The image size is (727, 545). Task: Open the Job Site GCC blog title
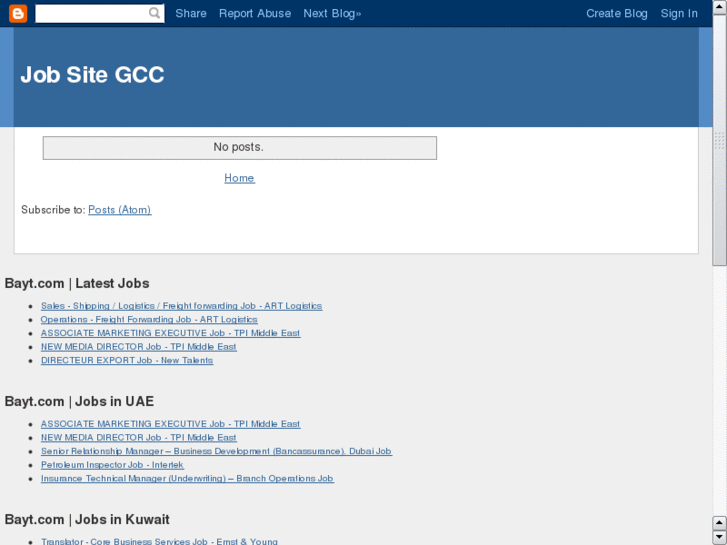(x=92, y=75)
